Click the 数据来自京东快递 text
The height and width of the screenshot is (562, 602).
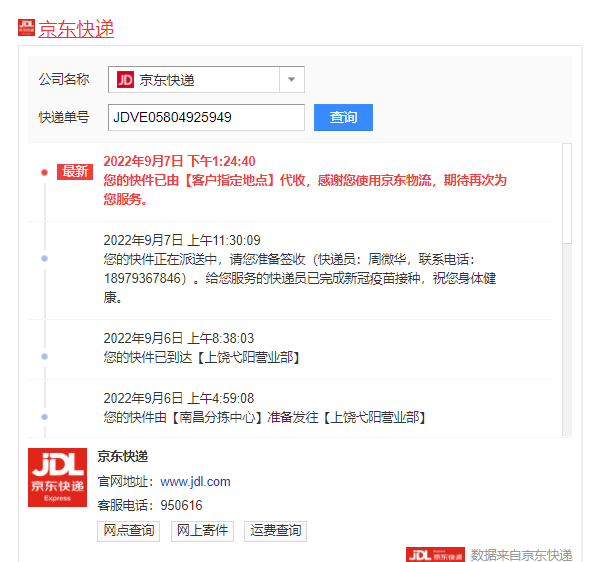coord(521,555)
